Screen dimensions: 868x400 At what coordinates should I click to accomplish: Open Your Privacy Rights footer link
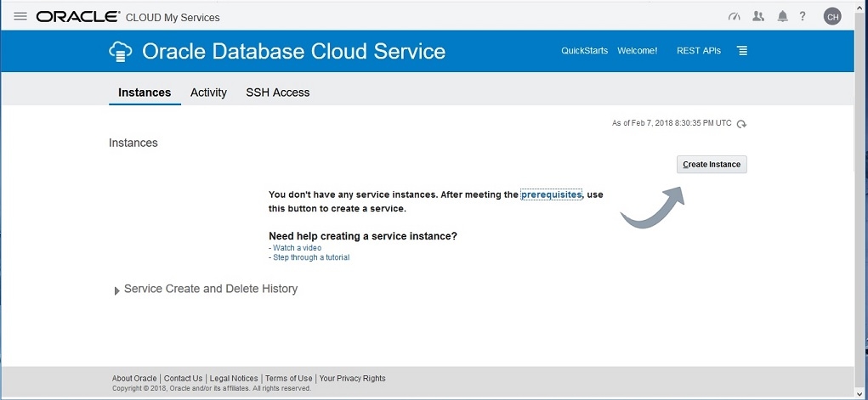[353, 379]
